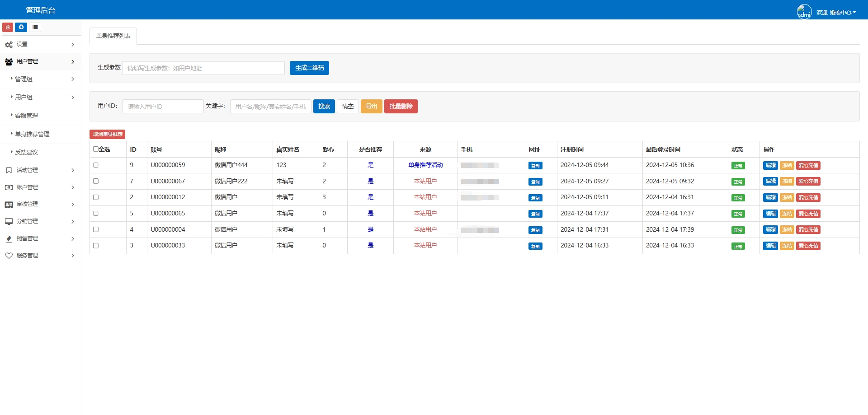Click the bookmark icon beside 活动管理
Screen dimensions: 868x415
coord(9,170)
